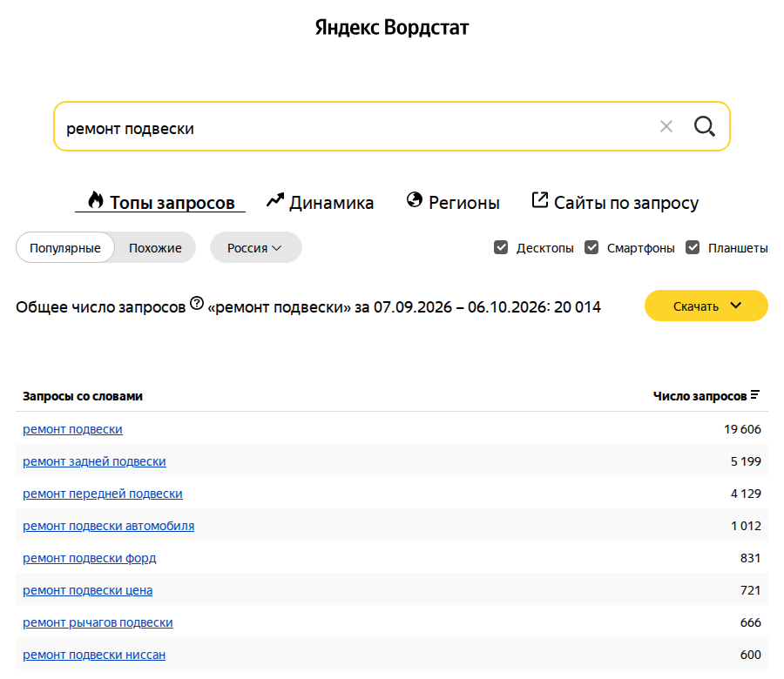This screenshot has height=679, width=784.
Task: Click the trend arrow icon beside Динамика
Action: [x=275, y=200]
